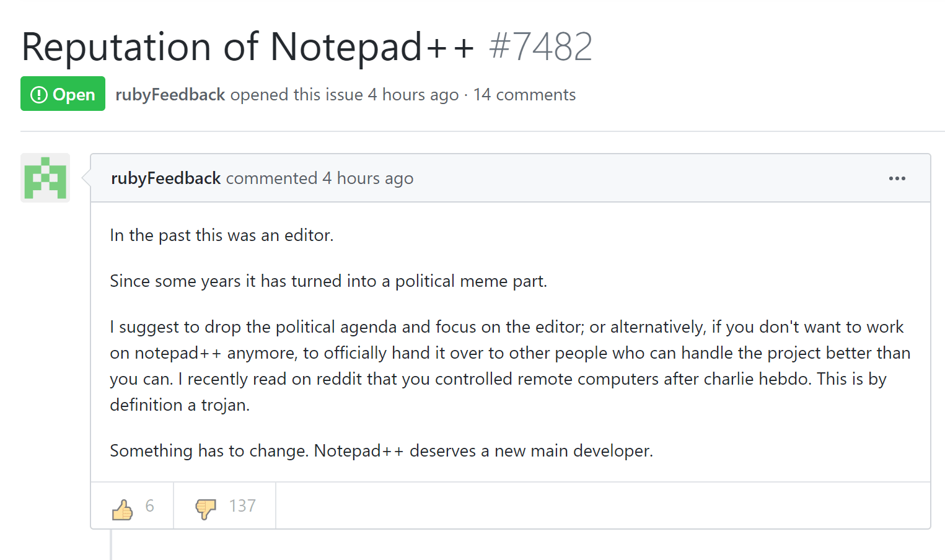945x560 pixels.
Task: Click the '14 comments' label
Action: point(524,94)
